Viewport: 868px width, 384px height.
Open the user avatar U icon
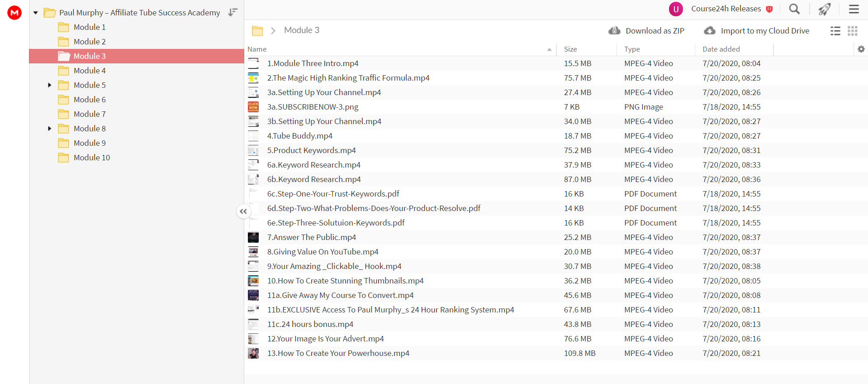pos(676,9)
